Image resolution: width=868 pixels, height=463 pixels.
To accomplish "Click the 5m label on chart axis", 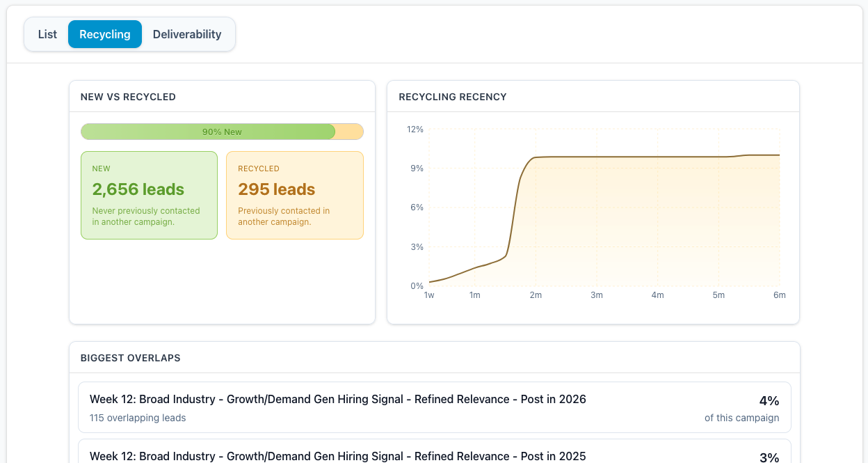I will click(x=718, y=295).
